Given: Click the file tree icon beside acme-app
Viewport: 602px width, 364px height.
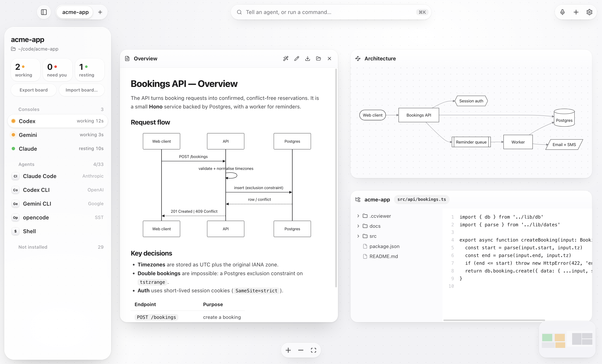Looking at the screenshot, I should [x=358, y=199].
